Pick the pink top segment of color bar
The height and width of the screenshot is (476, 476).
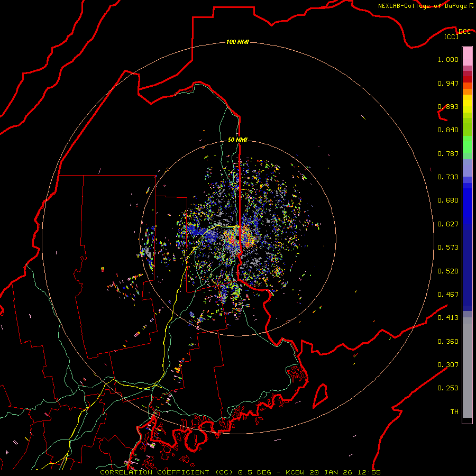point(467,56)
